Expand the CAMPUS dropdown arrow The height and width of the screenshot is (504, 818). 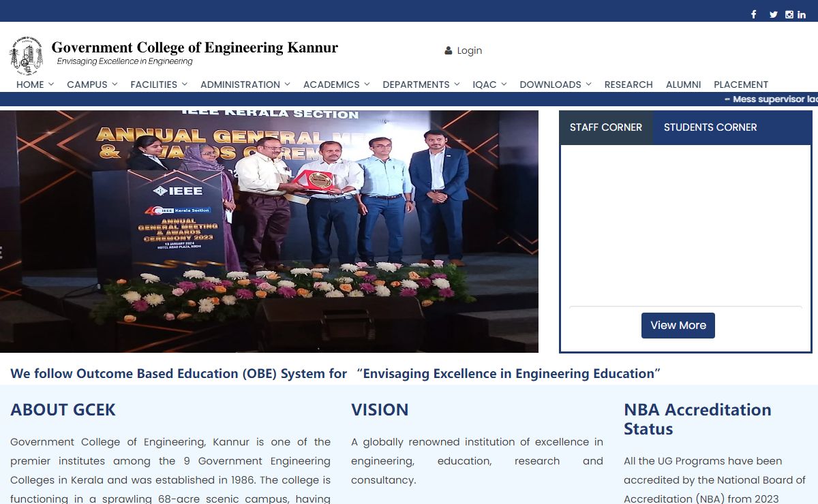(115, 84)
